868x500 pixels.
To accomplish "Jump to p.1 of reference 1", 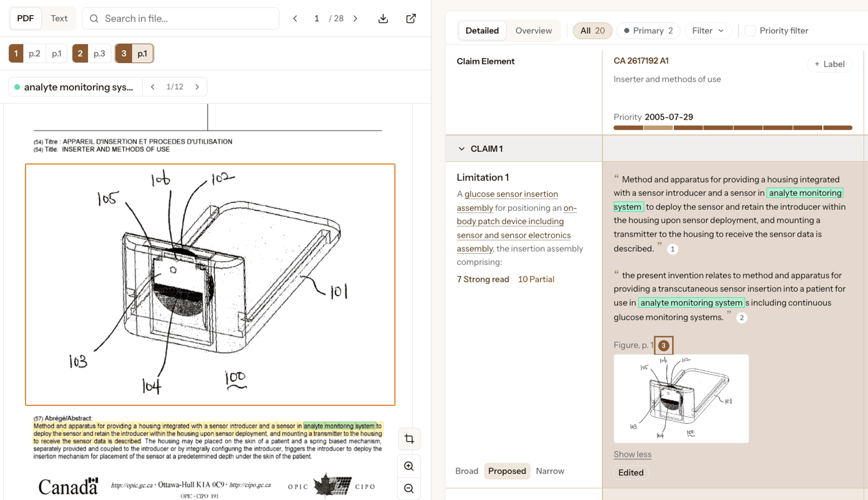I will pos(56,54).
